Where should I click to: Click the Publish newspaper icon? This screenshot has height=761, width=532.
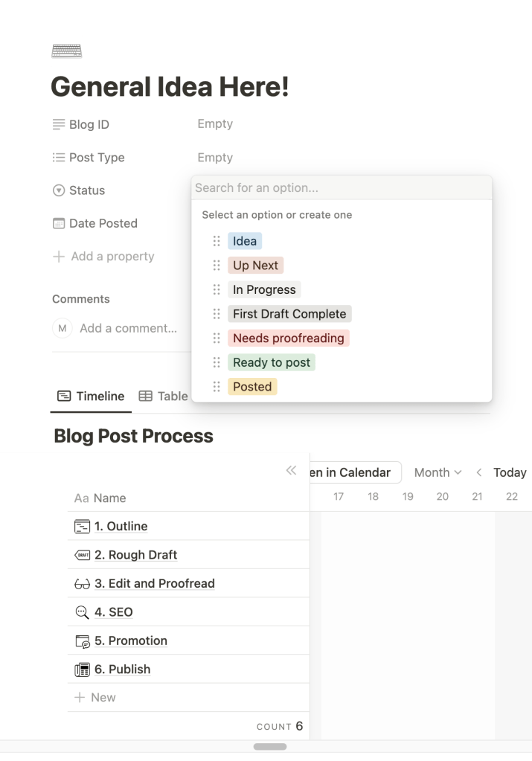(82, 670)
